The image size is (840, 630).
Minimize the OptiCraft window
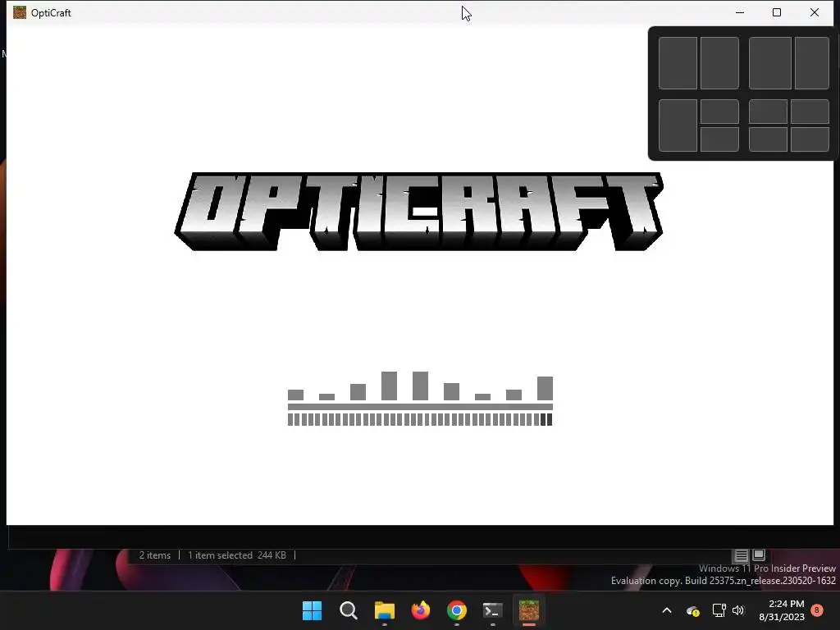[x=740, y=12]
